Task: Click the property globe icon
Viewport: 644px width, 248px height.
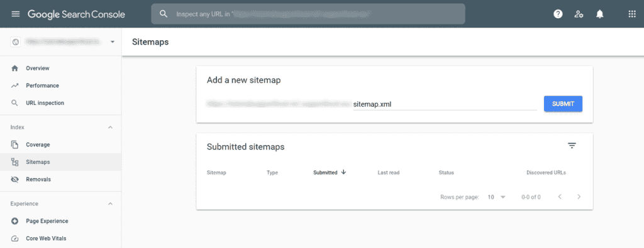Action: coord(16,42)
